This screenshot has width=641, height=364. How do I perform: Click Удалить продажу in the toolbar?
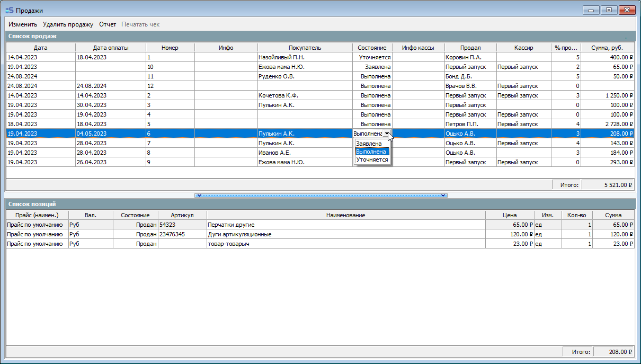[x=68, y=24]
